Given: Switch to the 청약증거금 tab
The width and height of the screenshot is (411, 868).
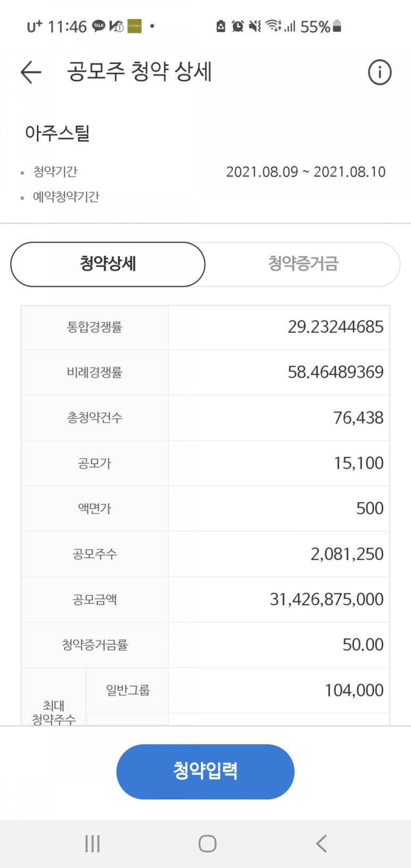Looking at the screenshot, I should [x=303, y=264].
